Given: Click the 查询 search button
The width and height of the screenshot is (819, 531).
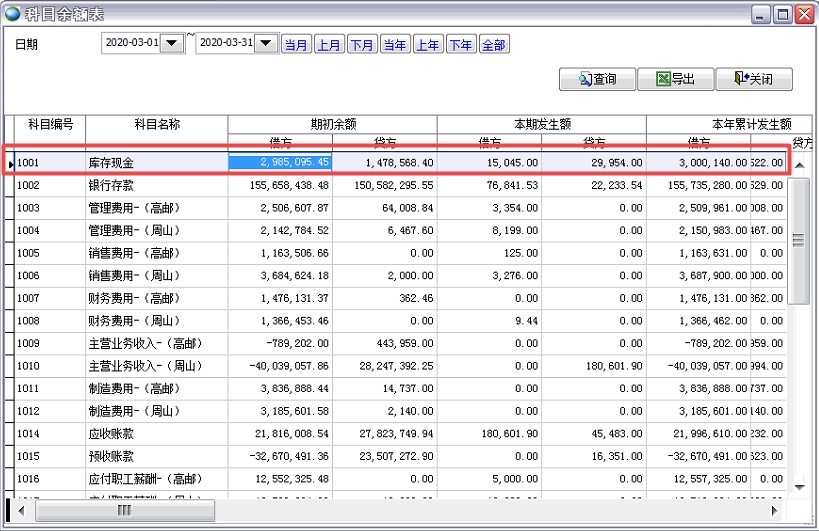Looking at the screenshot, I should 596,80.
